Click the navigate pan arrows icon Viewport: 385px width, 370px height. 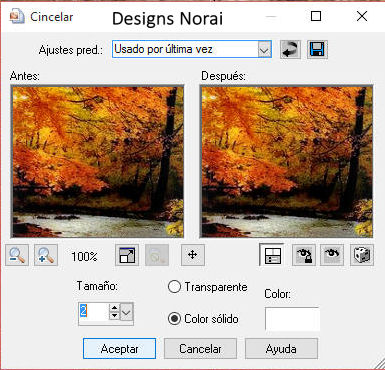(193, 255)
